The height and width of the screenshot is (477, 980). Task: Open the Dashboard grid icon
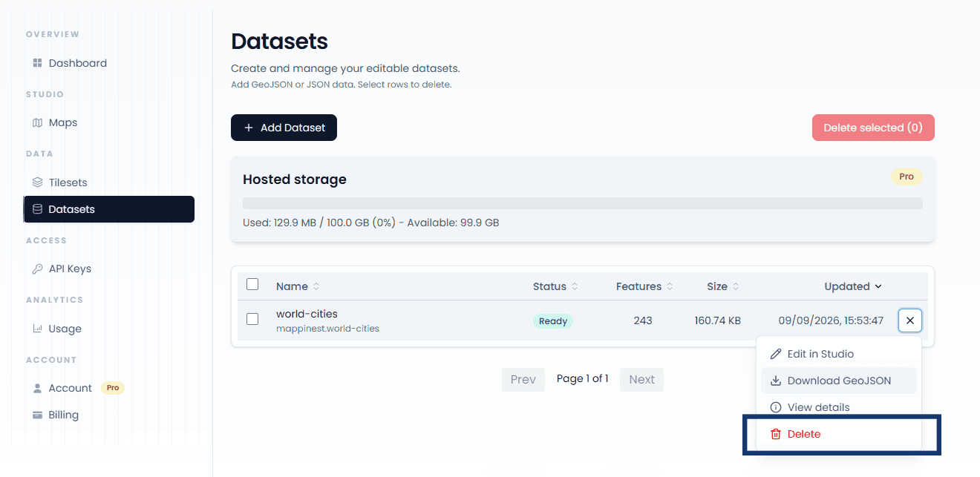pos(37,63)
